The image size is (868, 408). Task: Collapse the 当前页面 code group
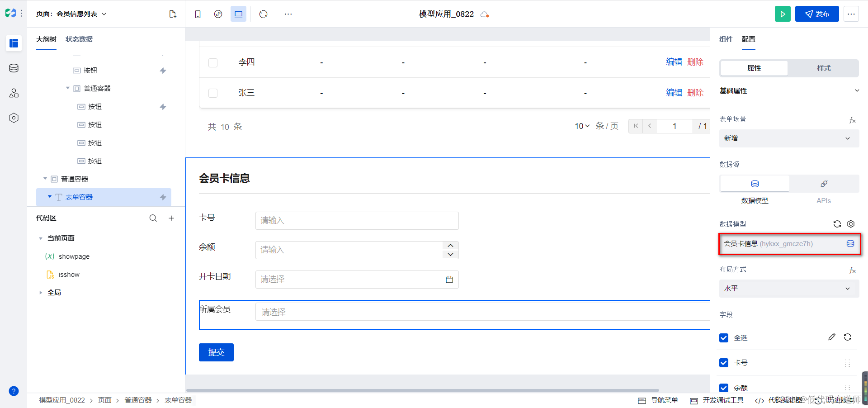(41, 238)
